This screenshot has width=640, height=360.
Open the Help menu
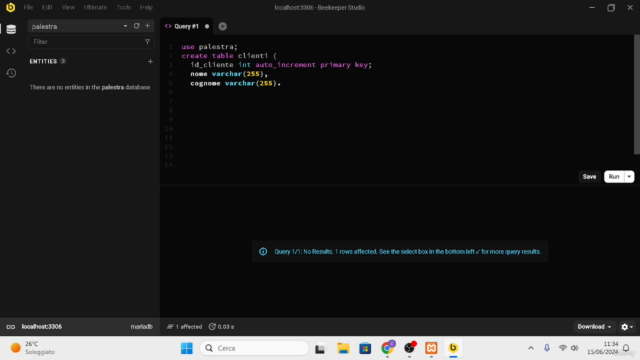[146, 7]
